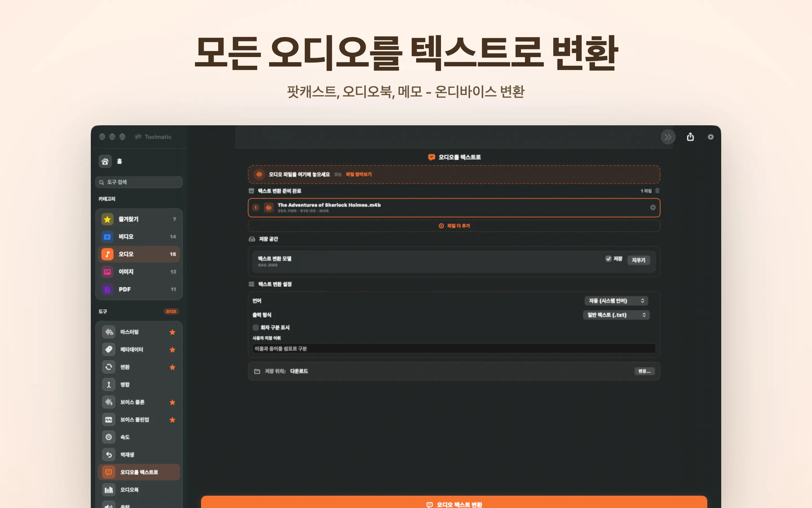Select 오디오를 텍스트로 in the tools list
This screenshot has width=812, height=508.
click(x=139, y=472)
